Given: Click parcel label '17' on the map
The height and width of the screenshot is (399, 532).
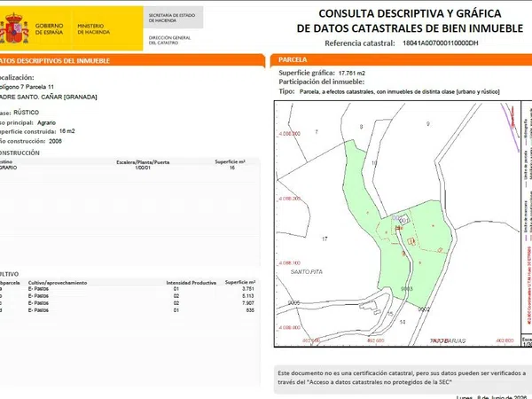Looking at the screenshot, I should pos(325,239).
